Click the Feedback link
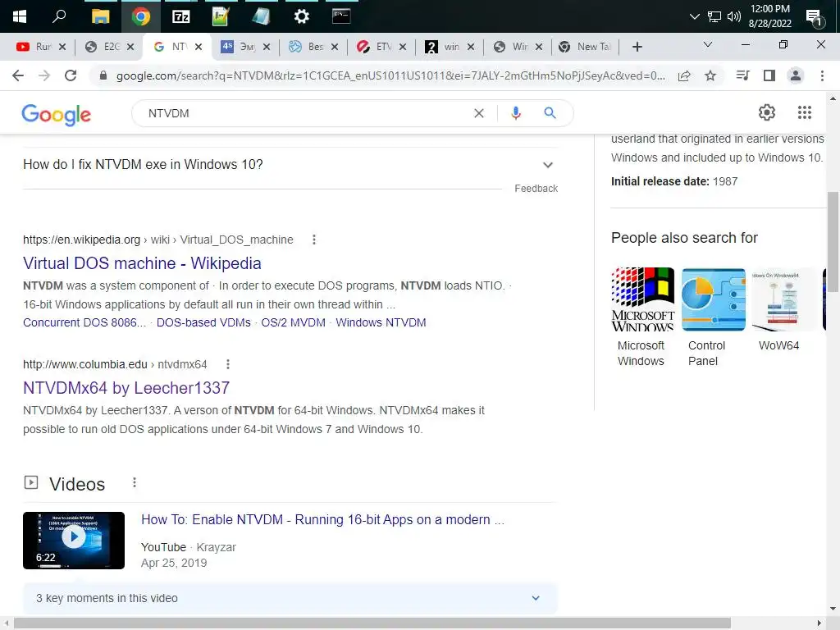The height and width of the screenshot is (630, 840). click(x=536, y=189)
